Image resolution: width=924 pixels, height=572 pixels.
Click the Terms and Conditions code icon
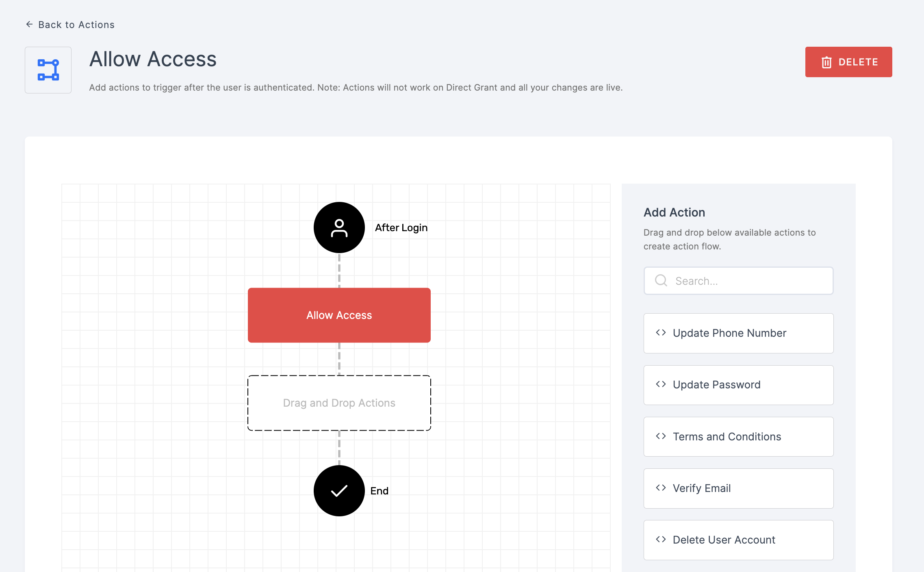click(662, 436)
